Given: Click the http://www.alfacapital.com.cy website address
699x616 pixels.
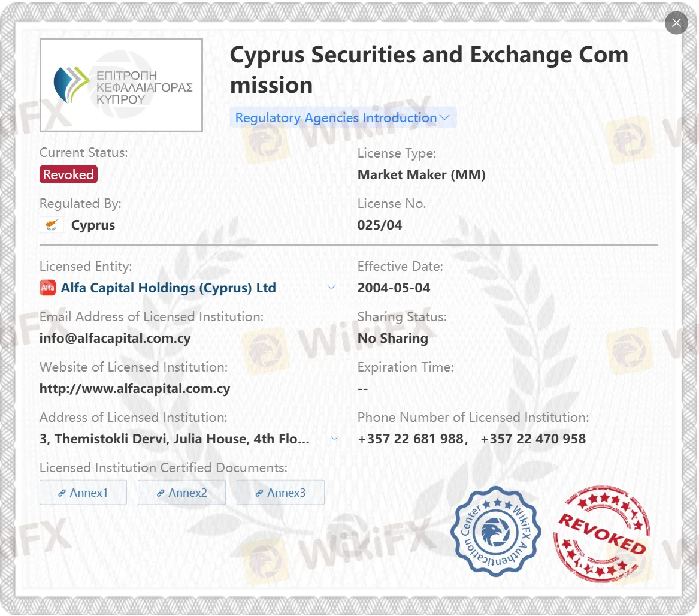Looking at the screenshot, I should click(134, 388).
